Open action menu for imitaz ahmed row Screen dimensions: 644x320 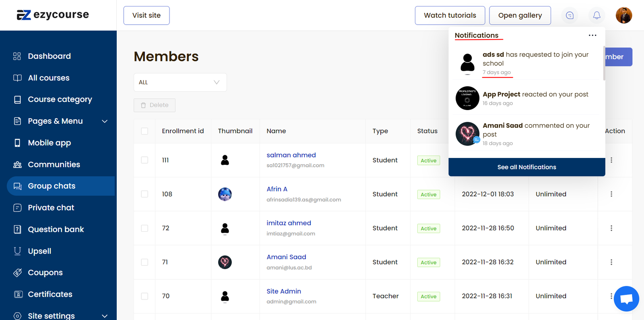pos(611,228)
